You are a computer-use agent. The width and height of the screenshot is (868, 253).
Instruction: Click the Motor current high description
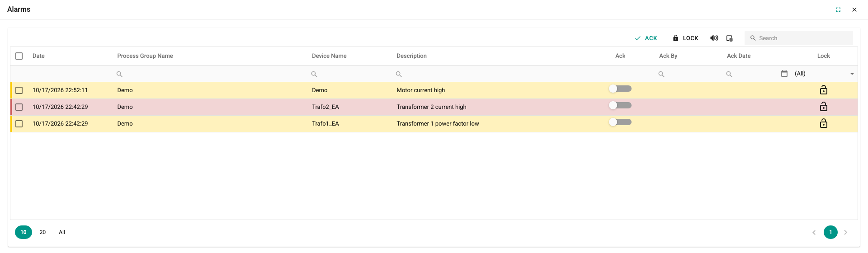(421, 90)
